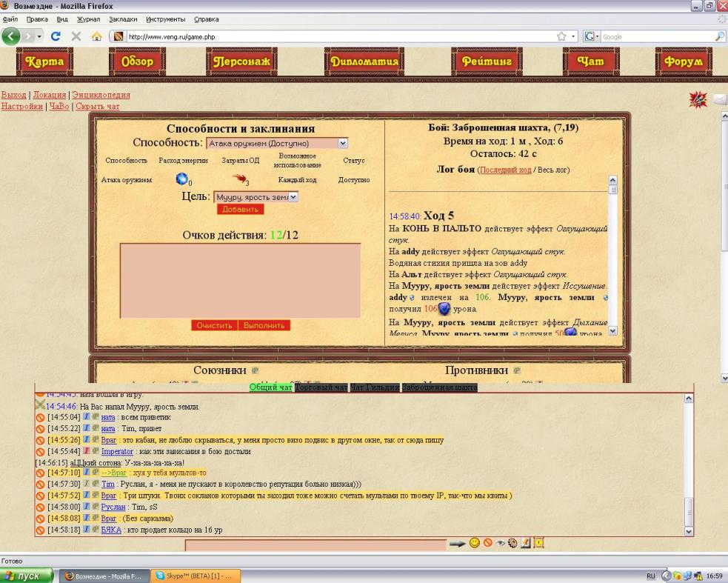Click the red Добавить button

[x=240, y=209]
